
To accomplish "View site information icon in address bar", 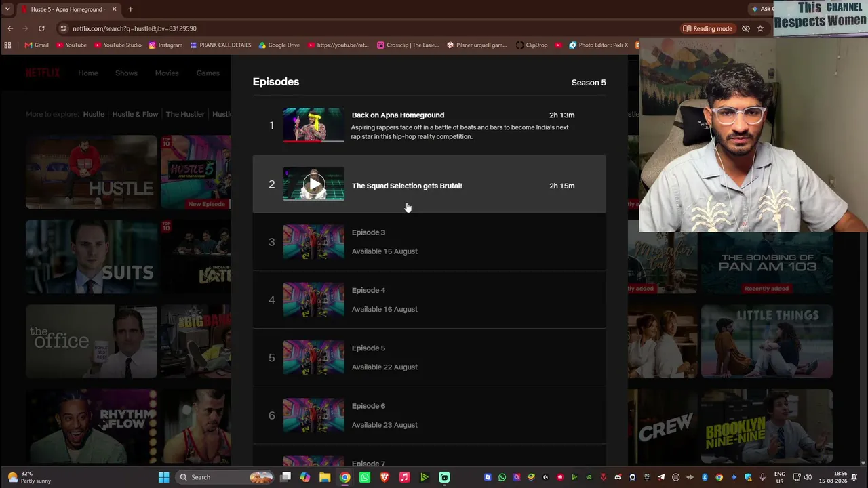I will click(64, 28).
